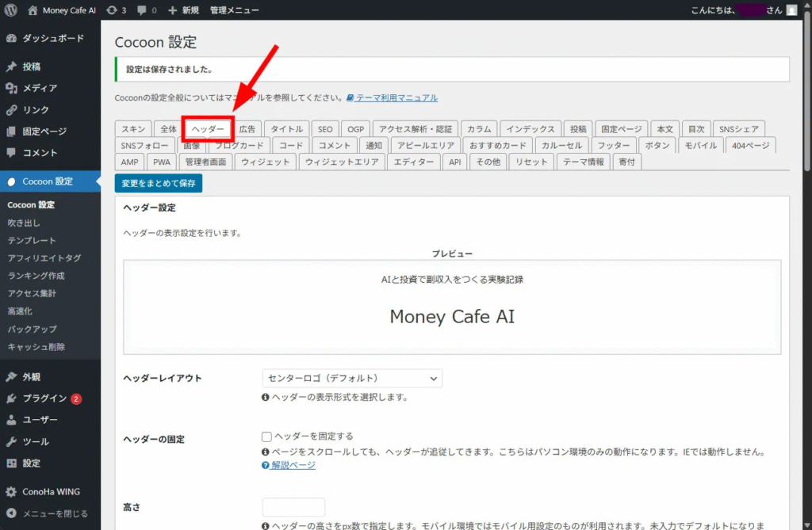Screen dimensions: 812x530
Task: Switch to the 全体 tab
Action: [x=168, y=129]
